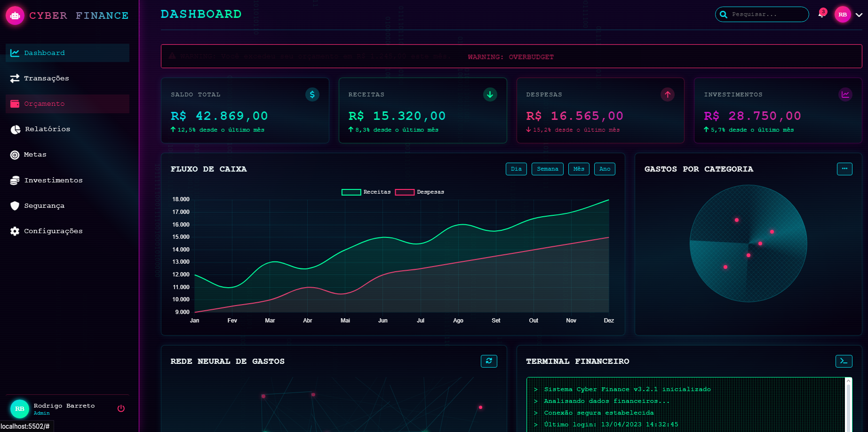Open the RB avatar account menu
This screenshot has height=432, width=868.
tap(842, 15)
